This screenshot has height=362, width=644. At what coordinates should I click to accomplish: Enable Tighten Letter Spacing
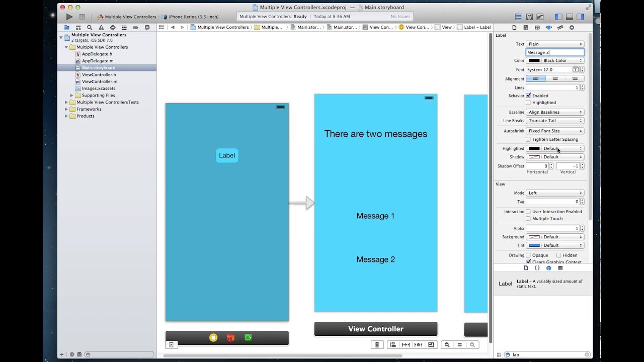[x=528, y=139]
